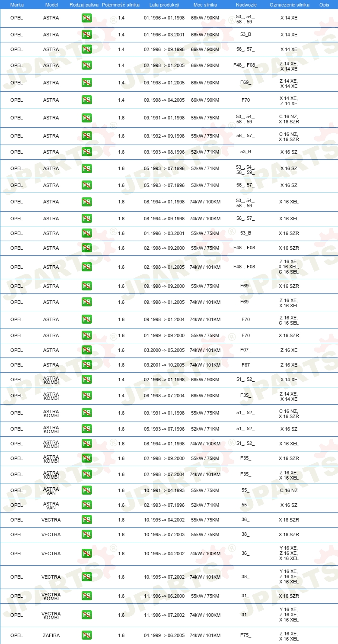Select the F67 body code cell

coord(246,365)
